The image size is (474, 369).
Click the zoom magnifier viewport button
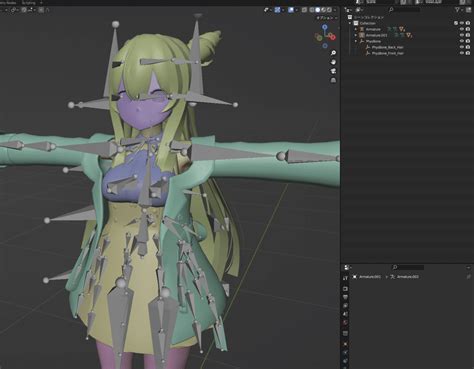coord(333,53)
